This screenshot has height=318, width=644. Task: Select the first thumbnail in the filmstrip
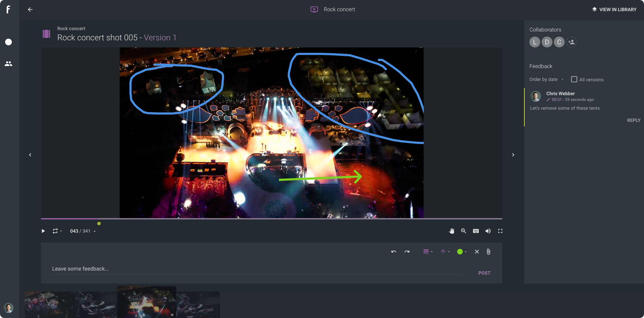[49, 304]
